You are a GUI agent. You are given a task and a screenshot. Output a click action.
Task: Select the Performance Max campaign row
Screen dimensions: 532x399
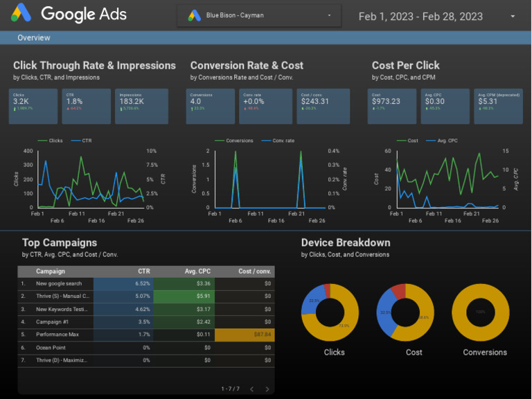tap(146, 335)
